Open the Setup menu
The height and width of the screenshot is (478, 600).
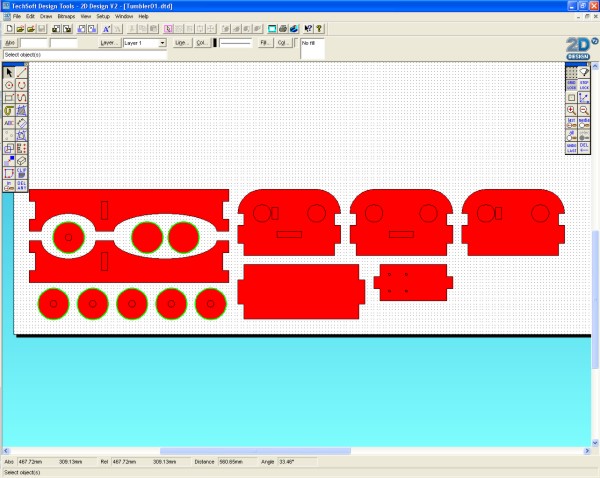pos(103,16)
